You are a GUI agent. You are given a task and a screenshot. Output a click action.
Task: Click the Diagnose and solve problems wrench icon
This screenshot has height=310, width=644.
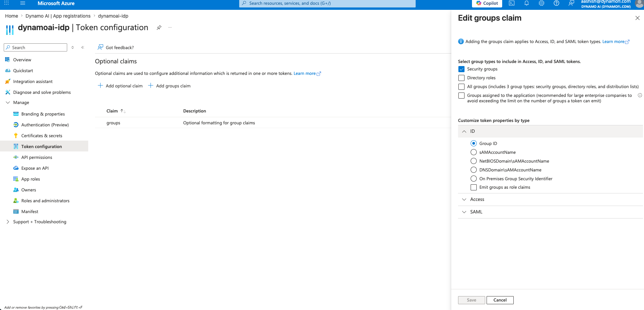click(x=7, y=92)
